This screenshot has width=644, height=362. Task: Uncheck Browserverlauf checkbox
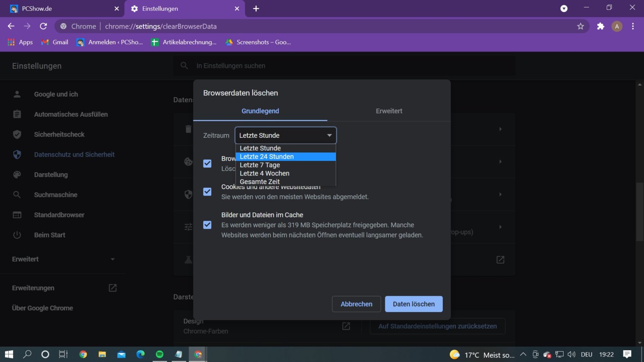point(207,163)
